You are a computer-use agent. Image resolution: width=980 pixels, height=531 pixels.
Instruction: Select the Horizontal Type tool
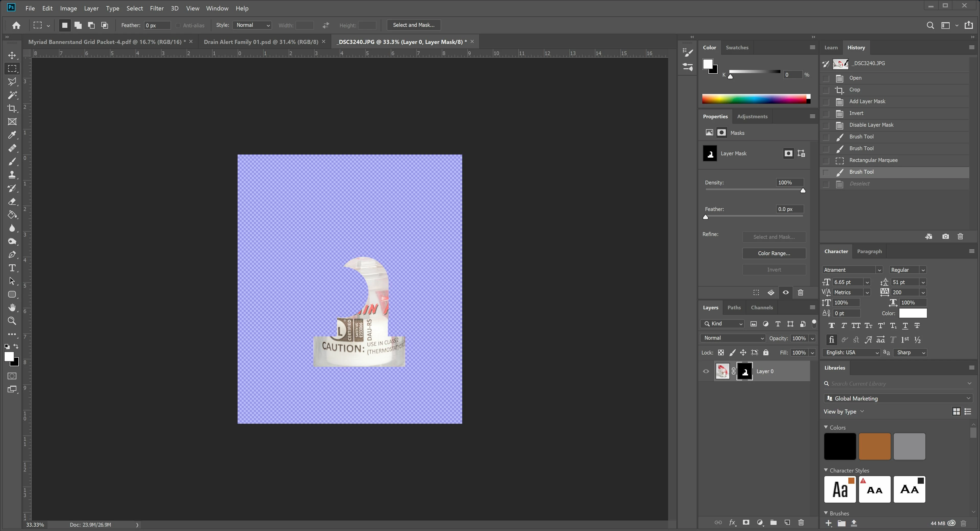click(12, 268)
